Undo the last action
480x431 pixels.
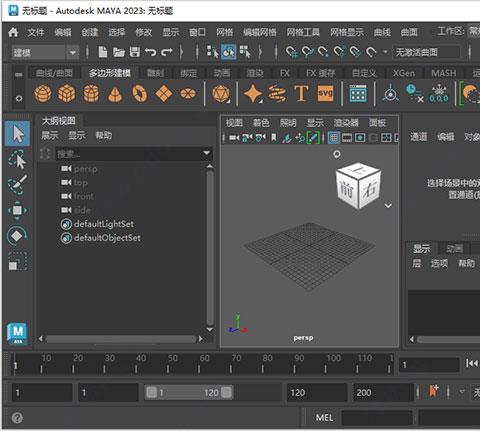(x=151, y=52)
